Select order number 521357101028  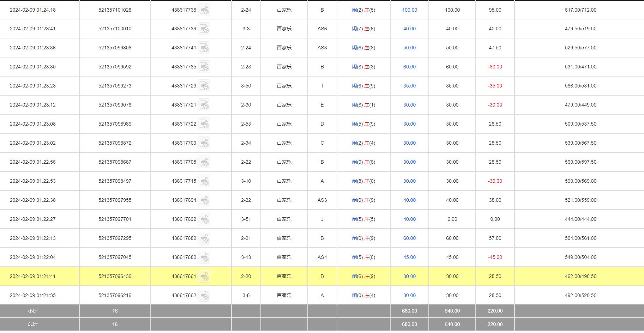coord(115,10)
